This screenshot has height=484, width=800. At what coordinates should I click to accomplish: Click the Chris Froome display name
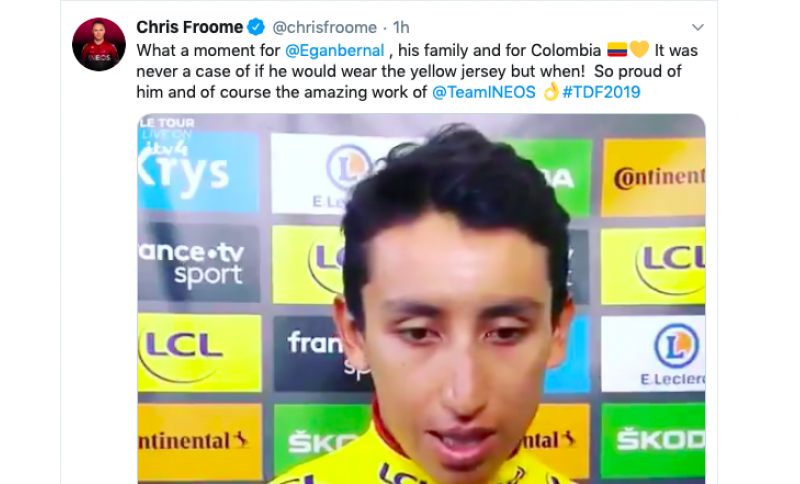point(189,27)
